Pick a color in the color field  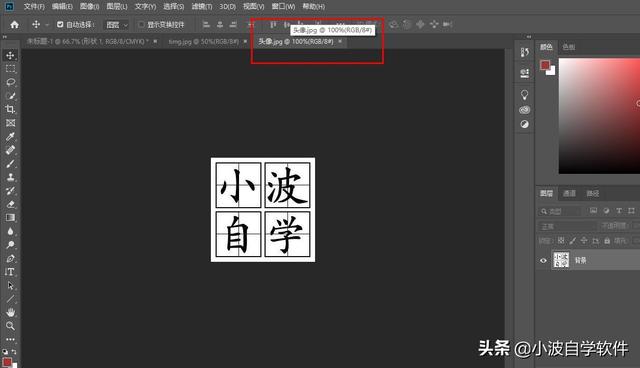coord(599,116)
